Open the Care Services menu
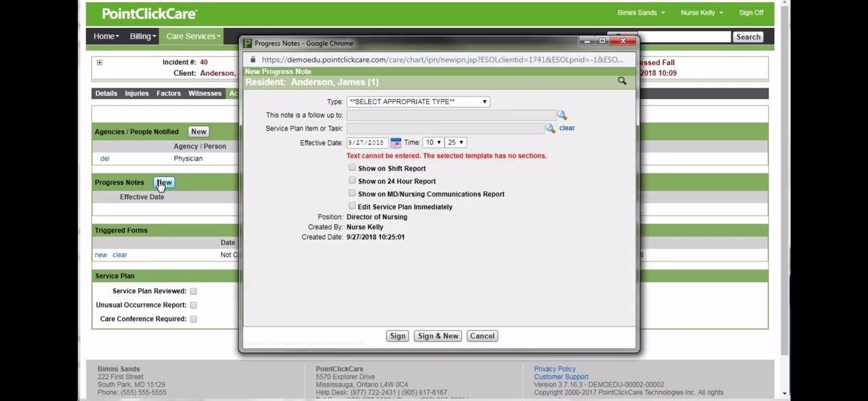 193,37
